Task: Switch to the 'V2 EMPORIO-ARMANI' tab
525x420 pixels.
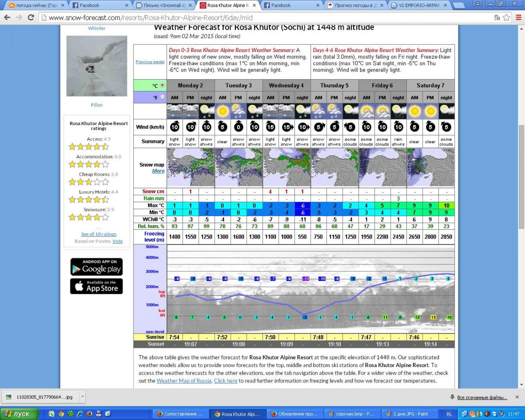Action: pos(419,5)
